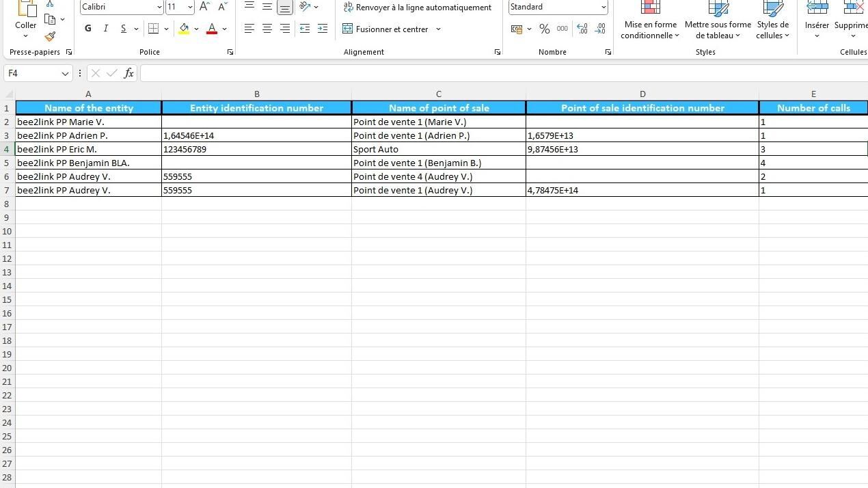Increase indent of cell content

pos(323,29)
